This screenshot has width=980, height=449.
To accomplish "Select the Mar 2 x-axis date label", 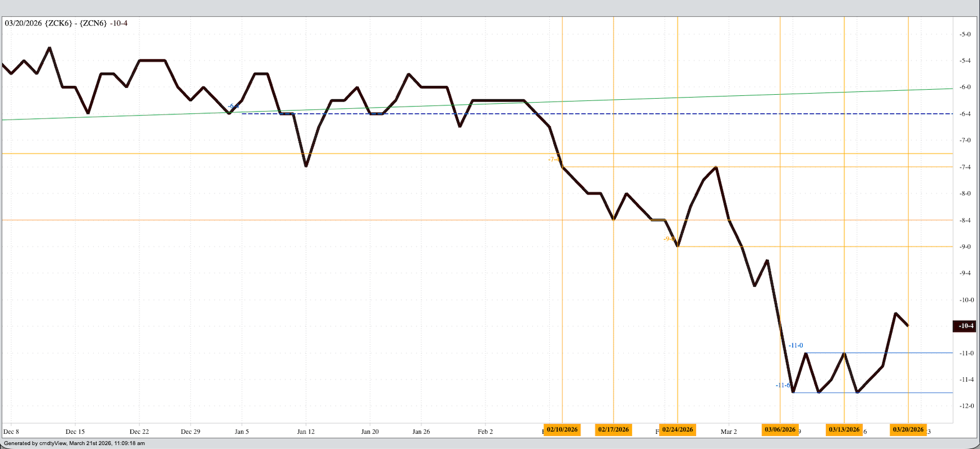I will tap(728, 432).
